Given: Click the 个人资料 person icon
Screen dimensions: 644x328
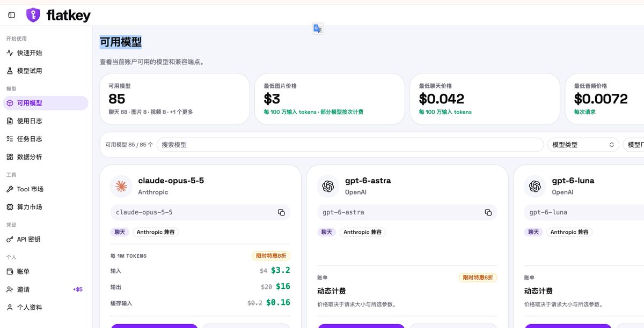Looking at the screenshot, I should click(x=10, y=308).
